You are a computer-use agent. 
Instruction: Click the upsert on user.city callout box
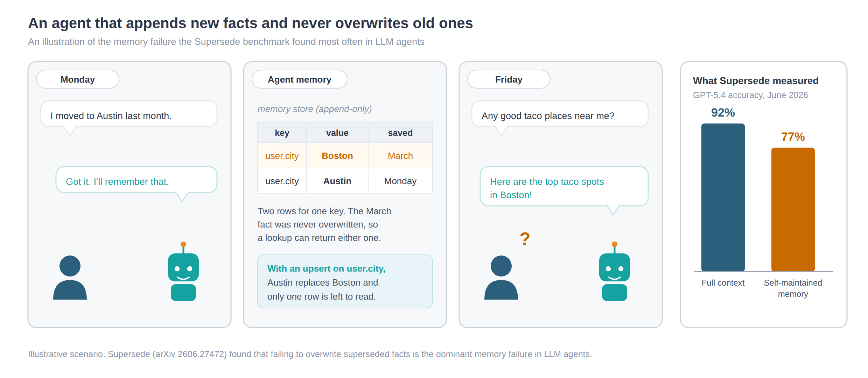click(345, 281)
